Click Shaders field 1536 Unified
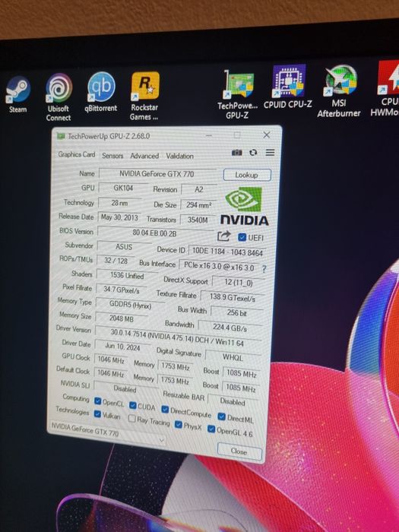 point(127,275)
